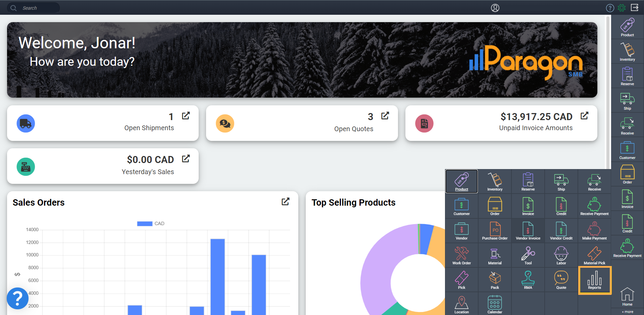Click the "$13,917.25 CAD" amount
The height and width of the screenshot is (315, 644).
coord(536,117)
